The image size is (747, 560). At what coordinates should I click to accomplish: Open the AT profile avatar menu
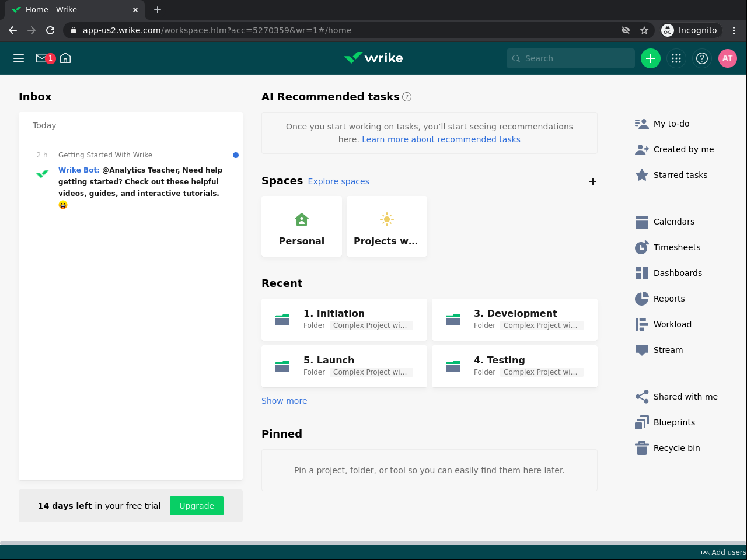point(728,58)
